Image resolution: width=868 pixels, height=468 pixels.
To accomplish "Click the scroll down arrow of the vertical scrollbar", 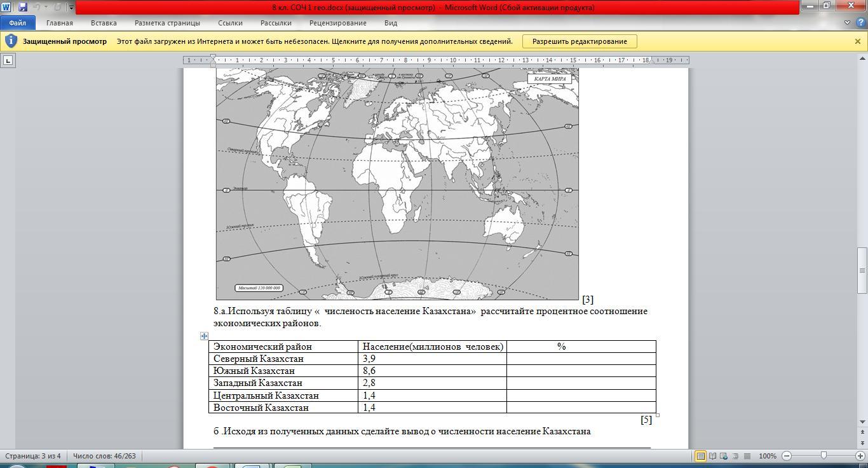I will (862, 421).
